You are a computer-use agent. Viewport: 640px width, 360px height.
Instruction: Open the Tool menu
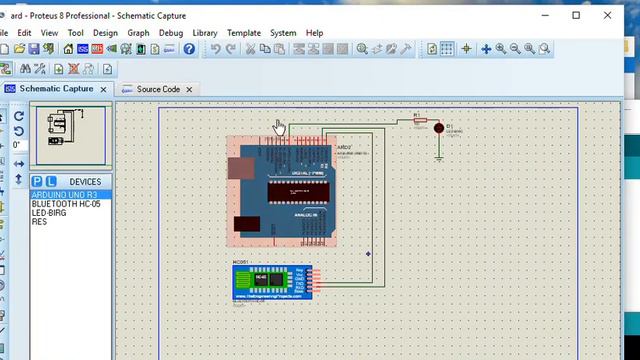tap(76, 33)
